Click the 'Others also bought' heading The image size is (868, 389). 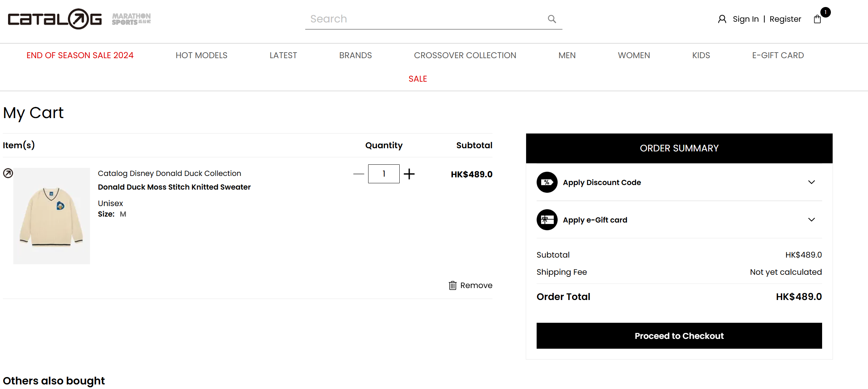pos(54,381)
